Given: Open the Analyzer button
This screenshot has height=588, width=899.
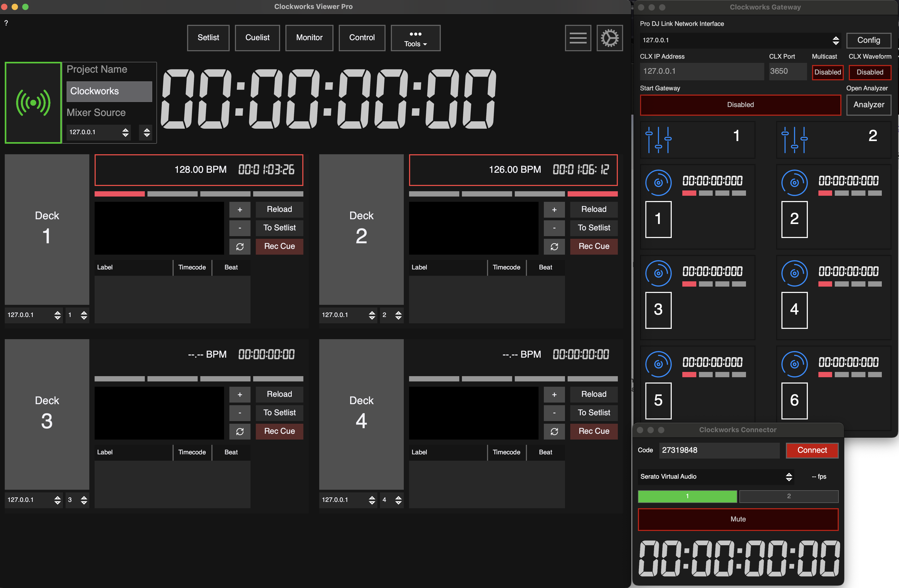Looking at the screenshot, I should point(868,105).
